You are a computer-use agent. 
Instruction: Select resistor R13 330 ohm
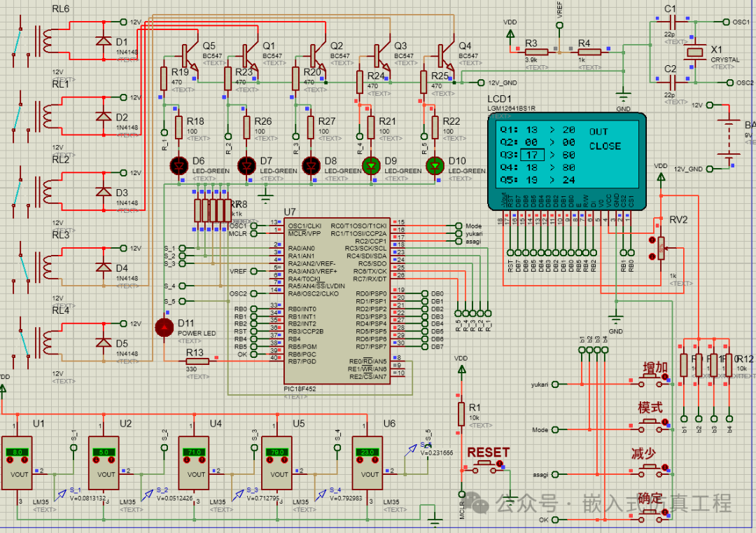197,361
